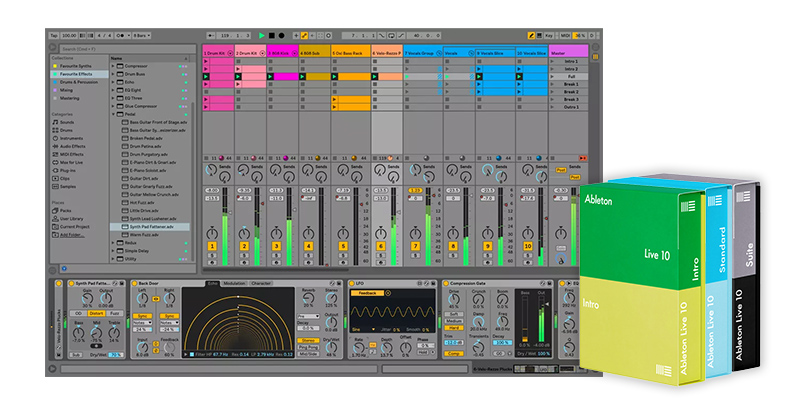Click the Follow icon beside the position display
Screen dimensions: 800x400
[213, 36]
